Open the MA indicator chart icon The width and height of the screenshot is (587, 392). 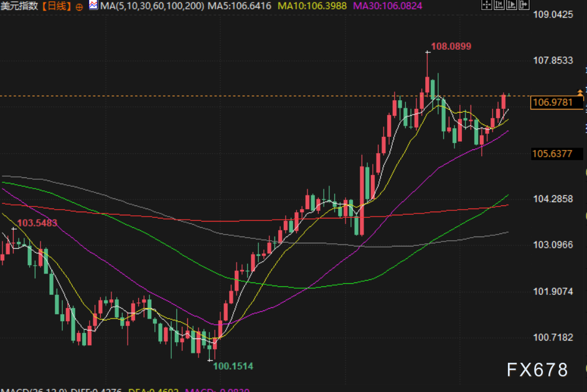click(x=93, y=5)
